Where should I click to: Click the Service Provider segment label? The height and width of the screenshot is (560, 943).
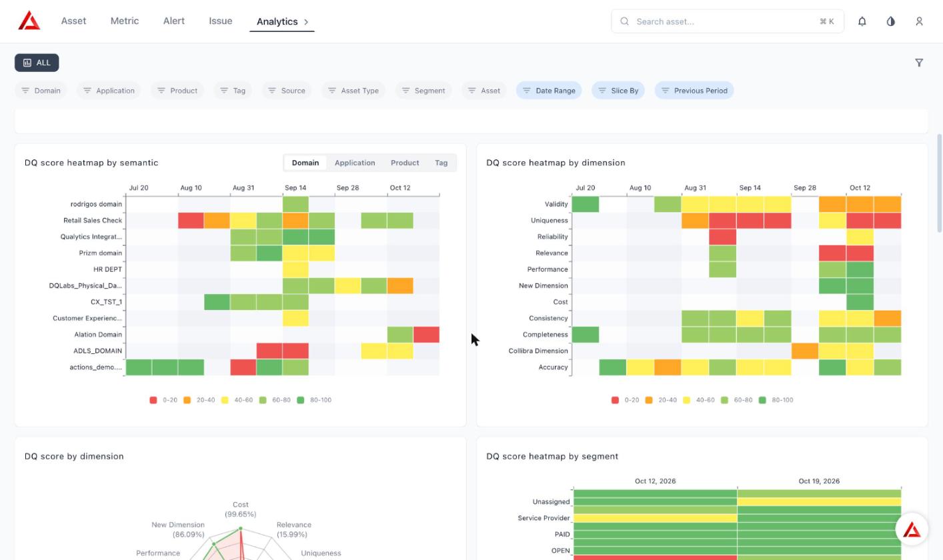[x=544, y=518]
